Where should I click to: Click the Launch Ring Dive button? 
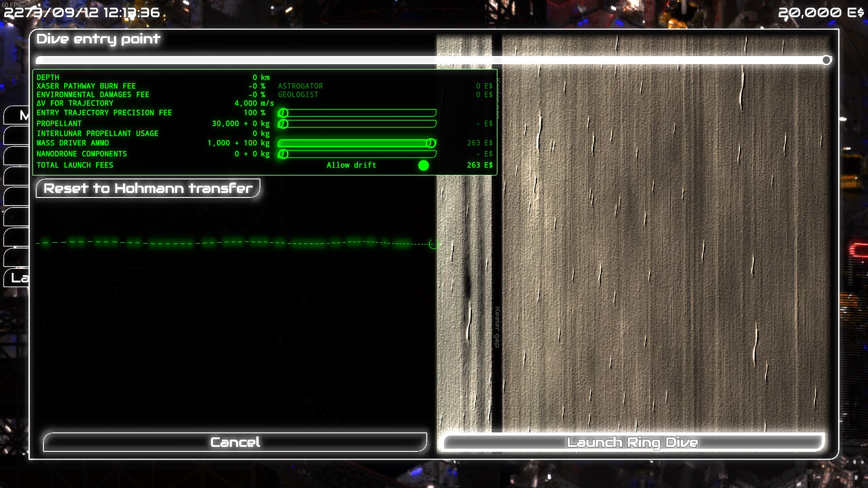pos(632,442)
